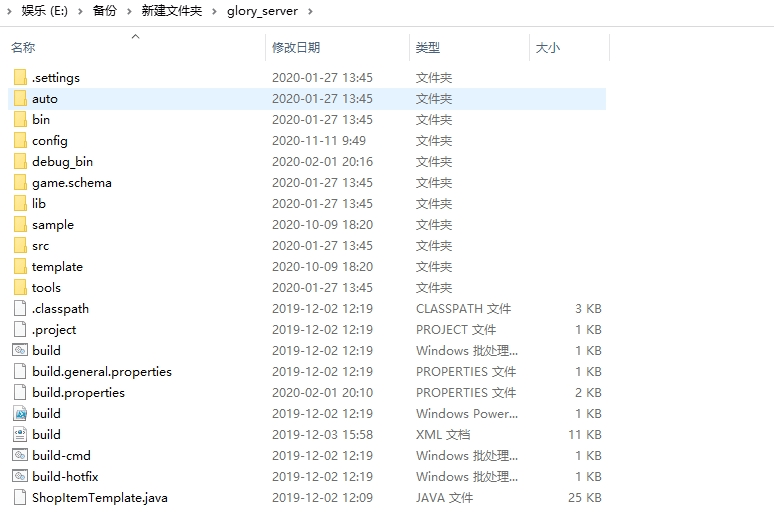Click the ShopItemTemplate.java file icon
This screenshot has height=517, width=774.
pos(20,497)
